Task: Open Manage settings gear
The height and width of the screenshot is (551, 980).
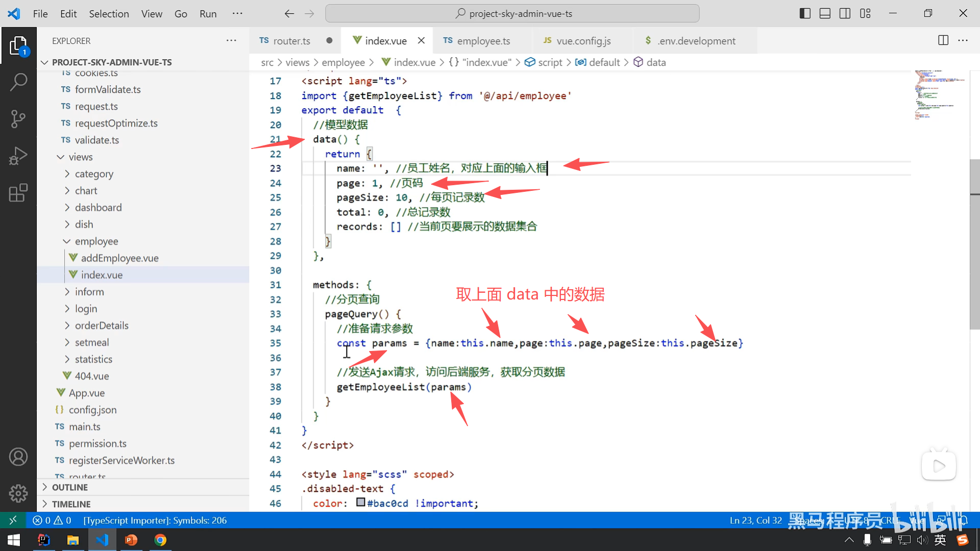Action: tap(18, 493)
